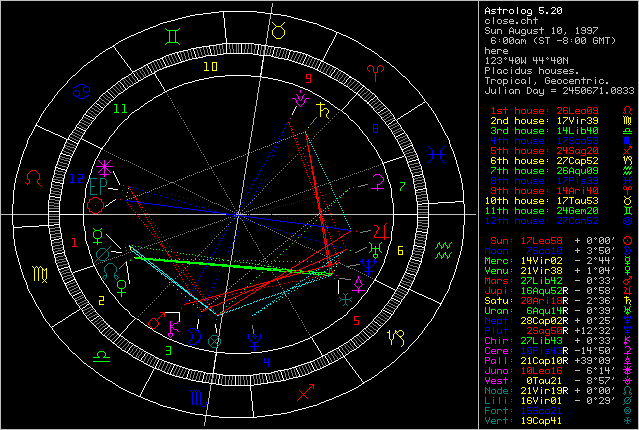Click house number 7 in the wheel
Viewport: 639px width, 430px height.
[402, 187]
